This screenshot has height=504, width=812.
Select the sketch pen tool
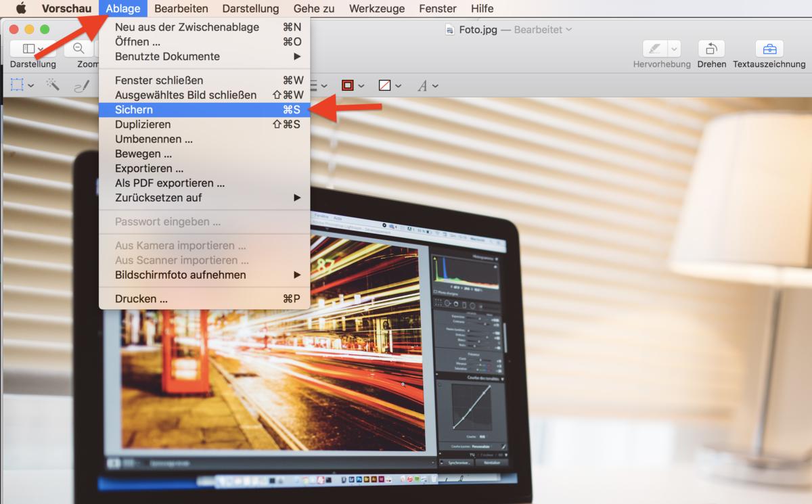(82, 86)
